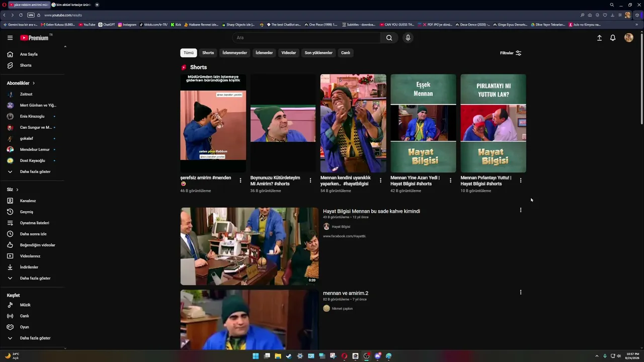Viewport: 644px width, 362px height.
Task: Click the search magnifier button
Action: click(x=389, y=38)
